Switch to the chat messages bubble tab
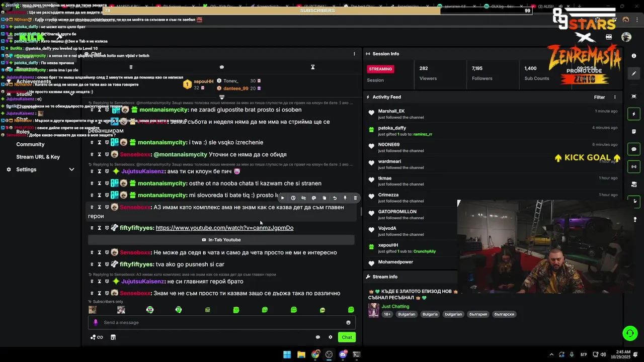Viewport: 644px width, 362px height. point(222,67)
